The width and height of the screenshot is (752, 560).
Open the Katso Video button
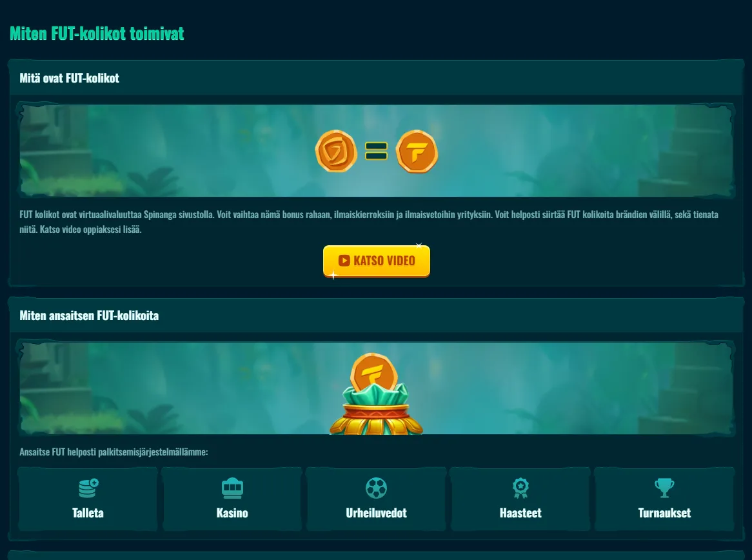click(x=377, y=261)
